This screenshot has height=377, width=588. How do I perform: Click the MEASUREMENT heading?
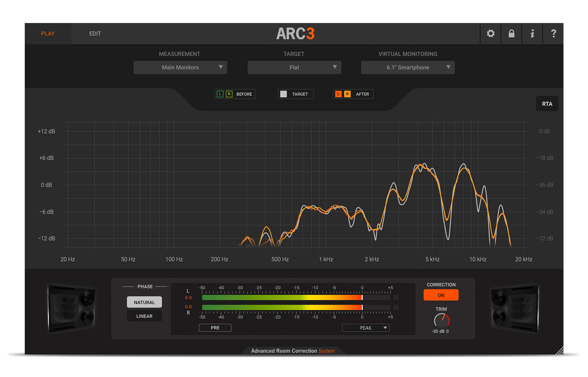179,54
